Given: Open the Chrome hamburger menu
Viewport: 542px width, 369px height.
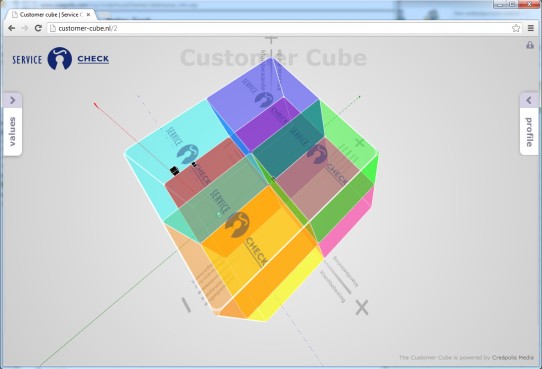Looking at the screenshot, I should [531, 28].
